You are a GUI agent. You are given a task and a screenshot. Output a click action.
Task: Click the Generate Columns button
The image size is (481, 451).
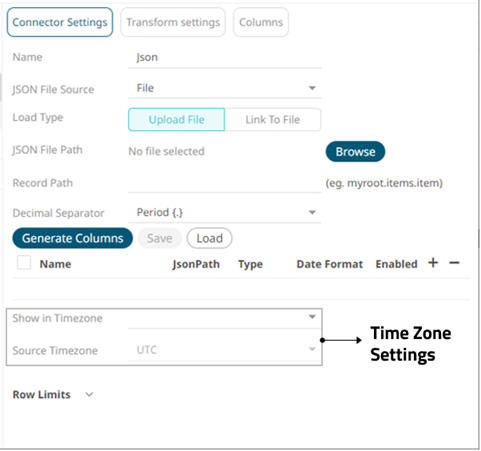[73, 238]
